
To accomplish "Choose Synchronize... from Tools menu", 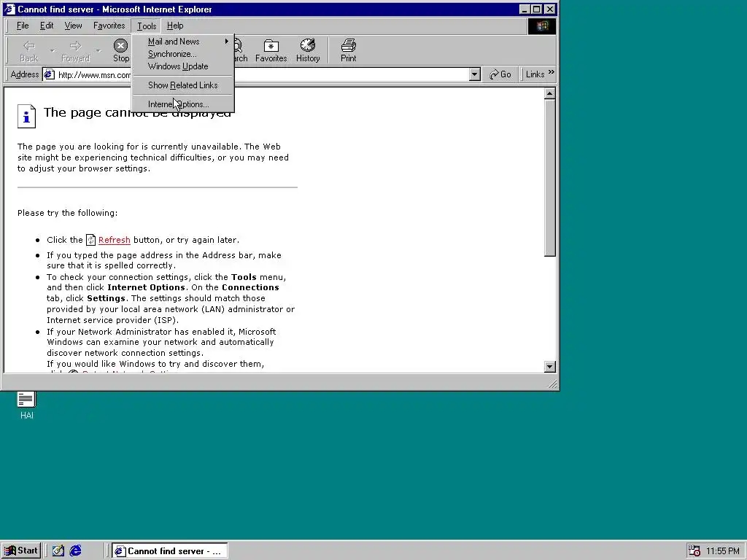I will (183, 54).
